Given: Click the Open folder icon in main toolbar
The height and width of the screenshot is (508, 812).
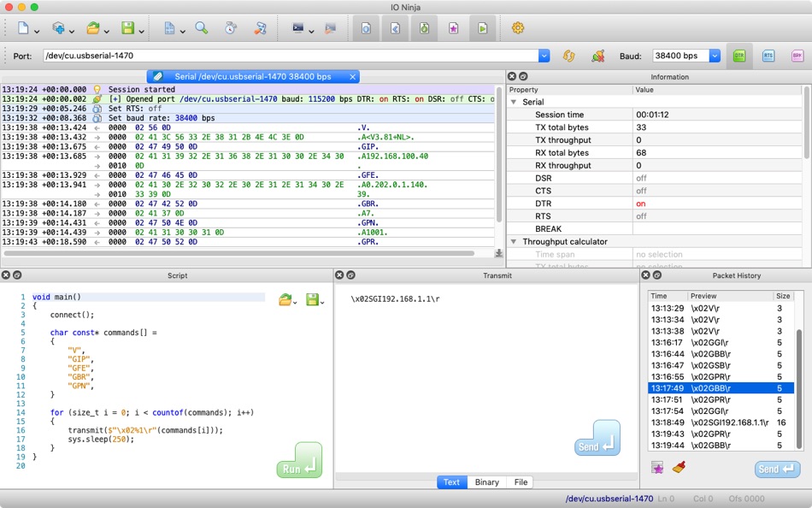Looking at the screenshot, I should coord(93,28).
